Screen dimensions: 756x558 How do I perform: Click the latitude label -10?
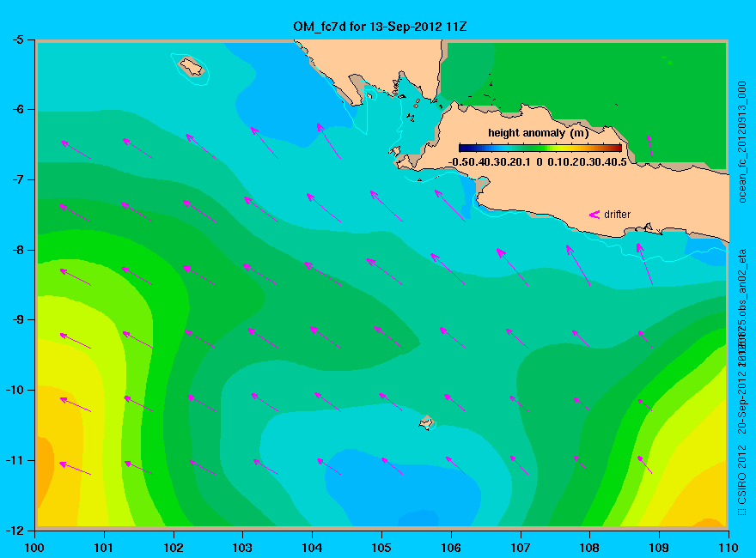[15, 390]
